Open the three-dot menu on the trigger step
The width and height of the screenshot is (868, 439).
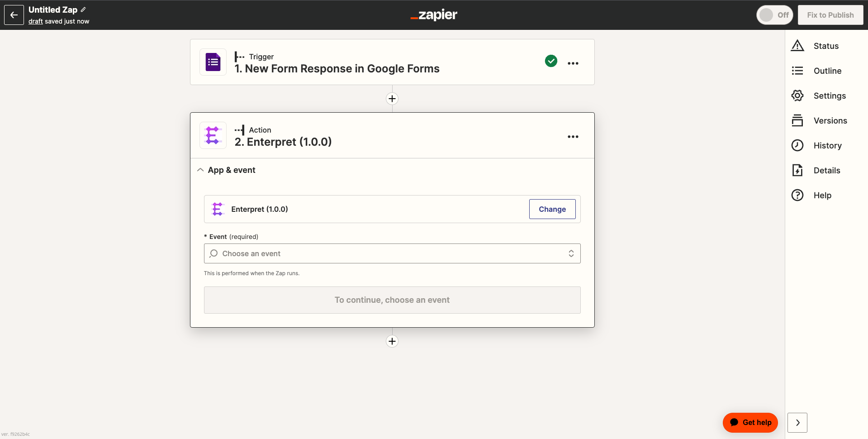pyautogui.click(x=573, y=63)
